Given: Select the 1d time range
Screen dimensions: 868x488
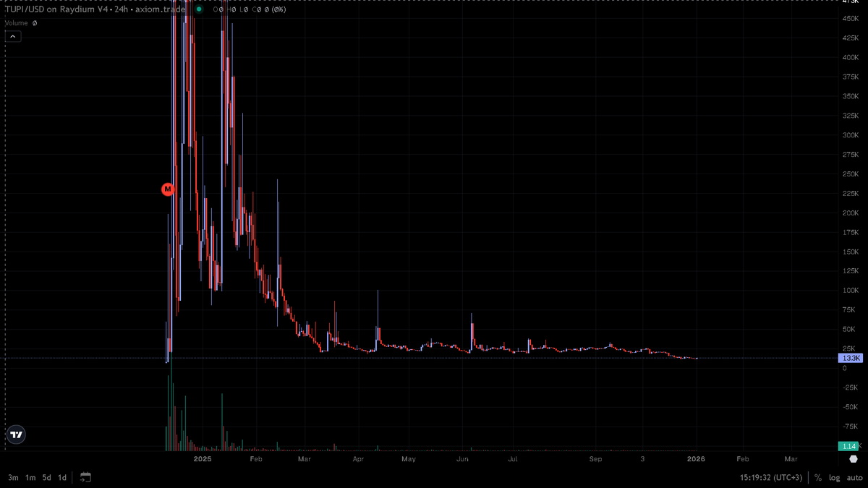Looking at the screenshot, I should point(62,478).
